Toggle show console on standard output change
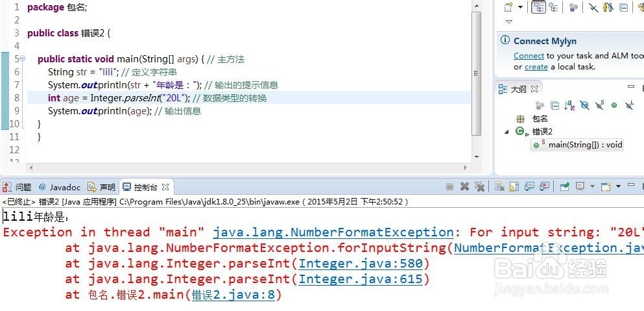Screen dimensions: 644x311 (529, 187)
